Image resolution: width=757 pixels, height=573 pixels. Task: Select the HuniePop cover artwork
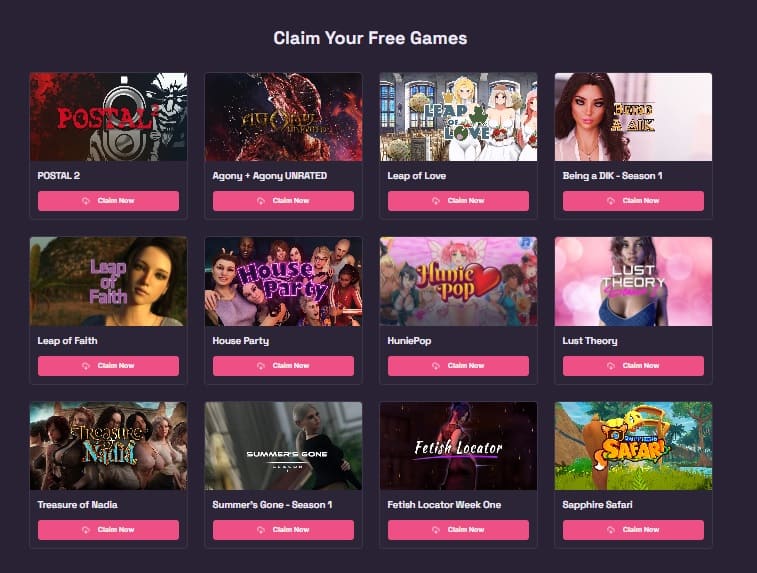click(x=458, y=281)
